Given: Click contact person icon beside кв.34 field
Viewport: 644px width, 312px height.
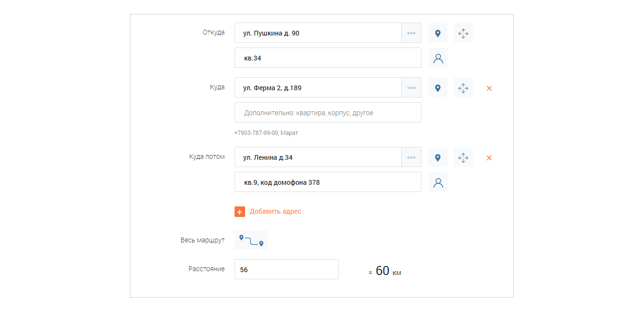Looking at the screenshot, I should click(438, 58).
